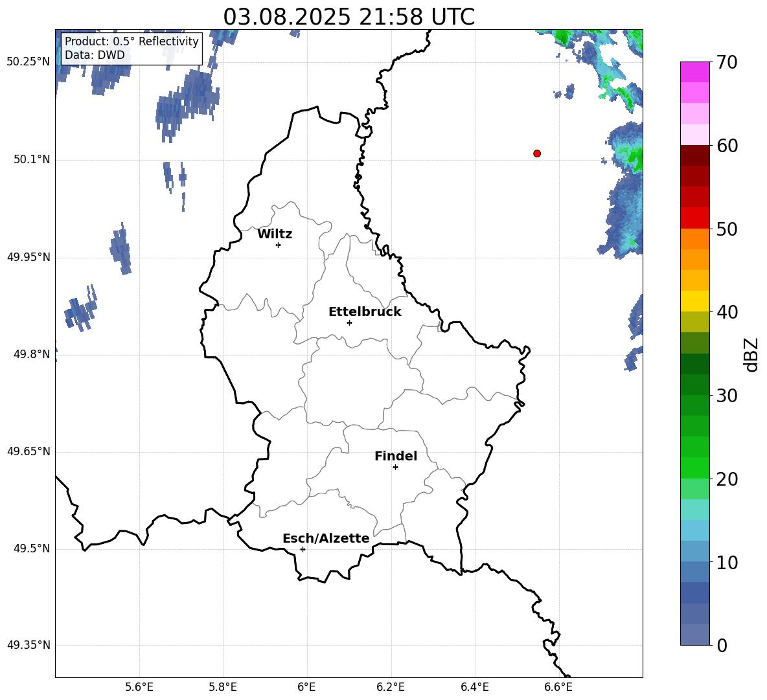Click the 49.65°N latitude label
The height and width of the screenshot is (700, 767).
(29, 451)
